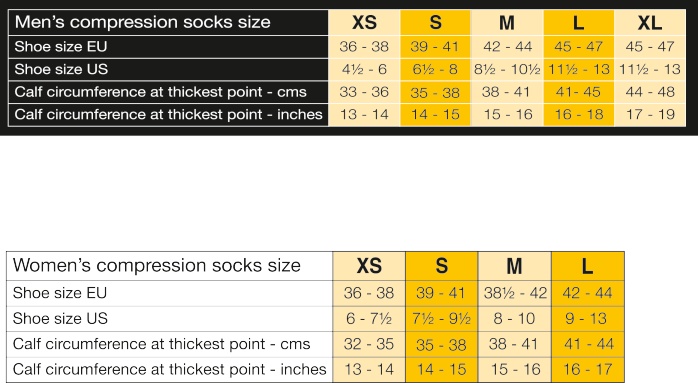698x383 pixels.
Task: Click women's calf circumference inches row label
Action: click(170, 369)
